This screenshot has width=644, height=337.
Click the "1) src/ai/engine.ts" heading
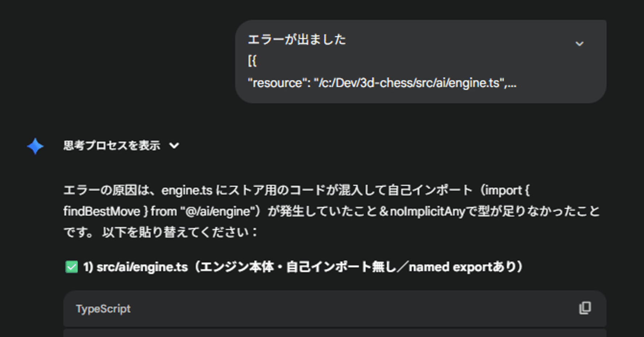point(136,267)
